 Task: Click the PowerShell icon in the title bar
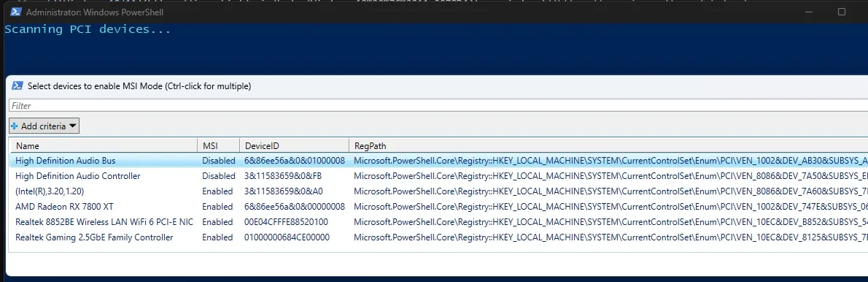pyautogui.click(x=16, y=12)
